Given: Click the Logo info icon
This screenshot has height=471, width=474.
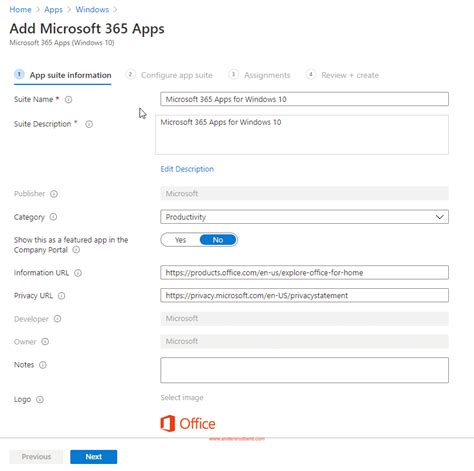Looking at the screenshot, I should pos(40,399).
